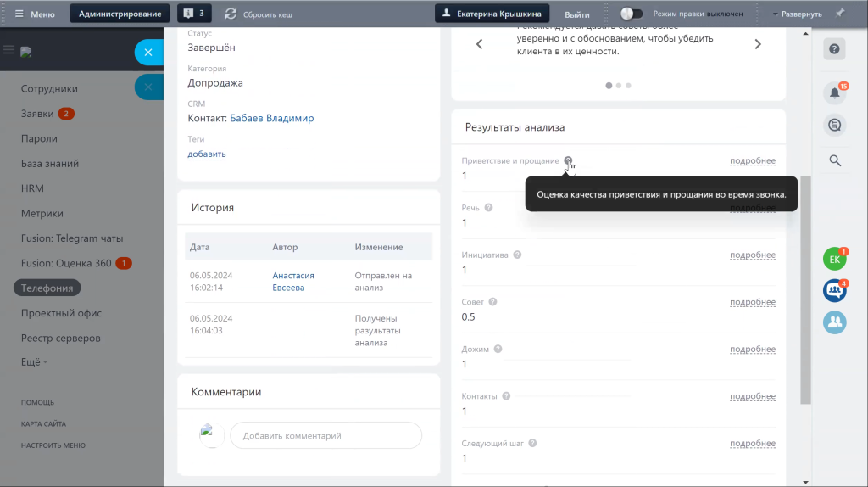Image resolution: width=868 pixels, height=487 pixels.
Task: Open Fusion: Telegram чаты in sidebar
Action: (72, 238)
